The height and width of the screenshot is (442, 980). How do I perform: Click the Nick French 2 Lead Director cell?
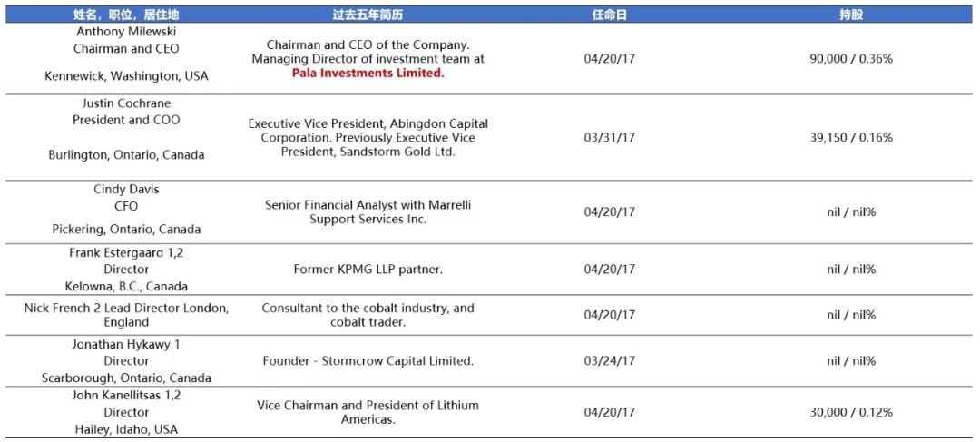point(126,309)
